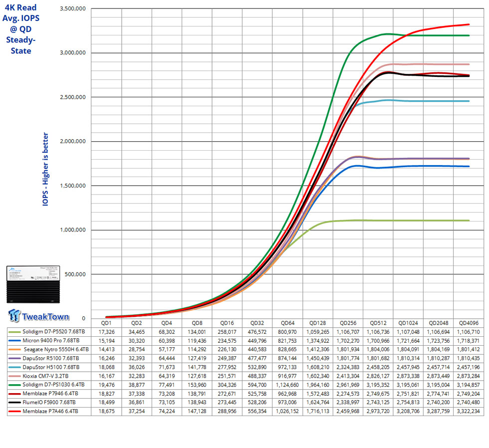This screenshot has height=448, width=489.
Task: Select the Memblaze P7A46 6.4TB row label
Action: [50, 411]
